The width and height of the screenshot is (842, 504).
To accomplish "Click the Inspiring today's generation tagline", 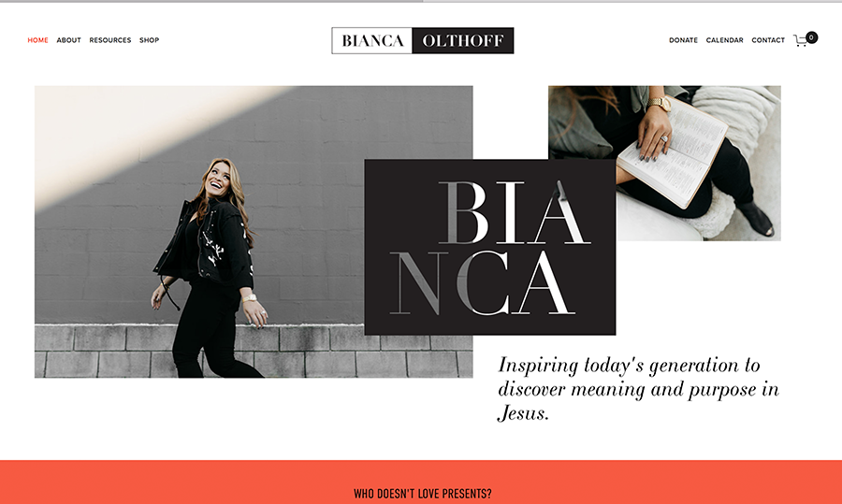I will click(638, 389).
